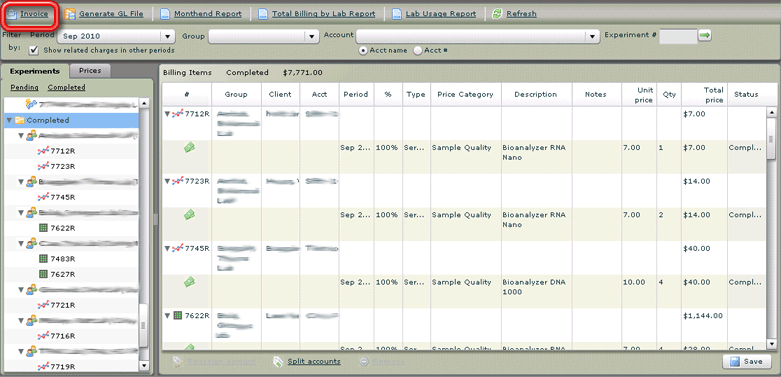Click the Status column header

coord(746,95)
